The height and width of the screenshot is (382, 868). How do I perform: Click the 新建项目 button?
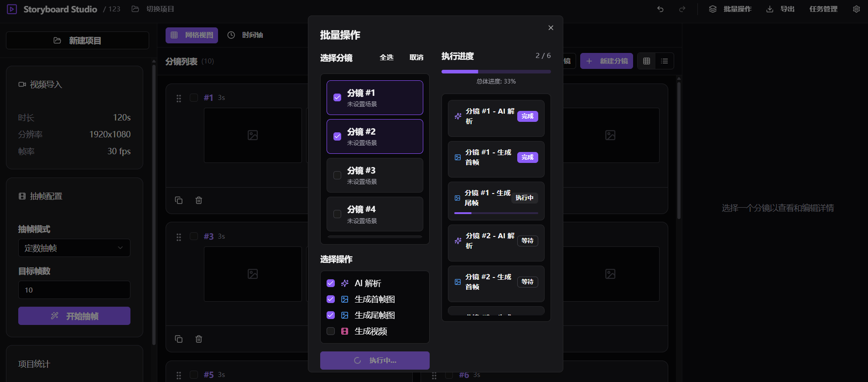78,41
